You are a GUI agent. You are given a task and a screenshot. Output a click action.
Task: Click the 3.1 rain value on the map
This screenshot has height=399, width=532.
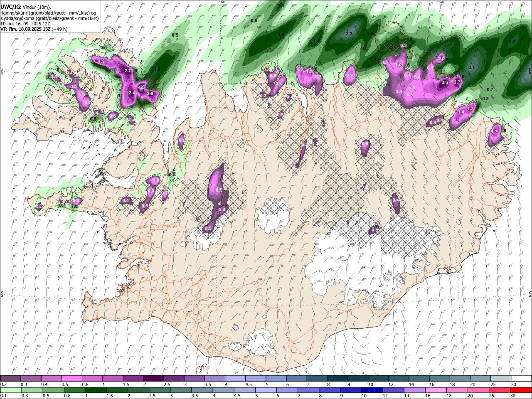471,67
